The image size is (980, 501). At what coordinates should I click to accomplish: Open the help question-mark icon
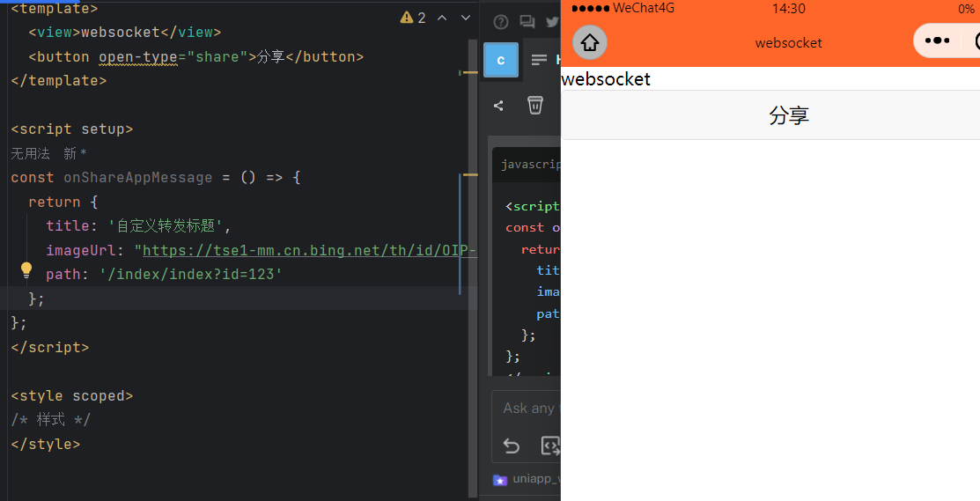pos(501,23)
